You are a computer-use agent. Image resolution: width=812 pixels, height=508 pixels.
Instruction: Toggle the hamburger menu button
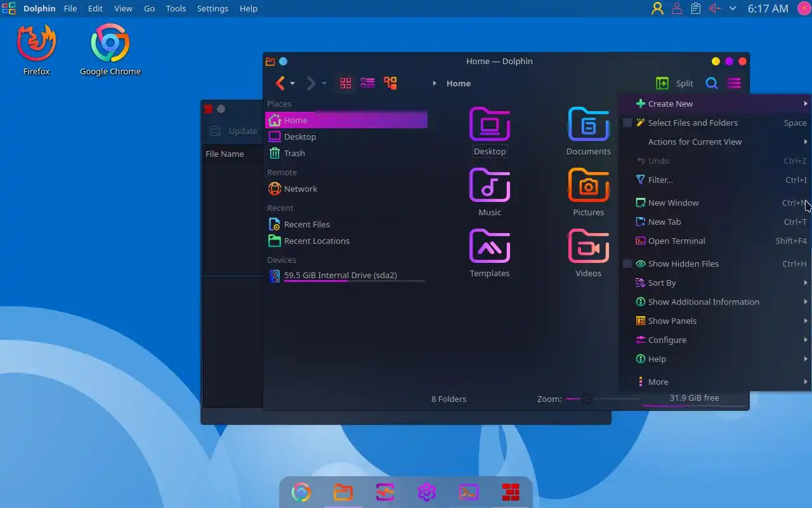tap(734, 83)
